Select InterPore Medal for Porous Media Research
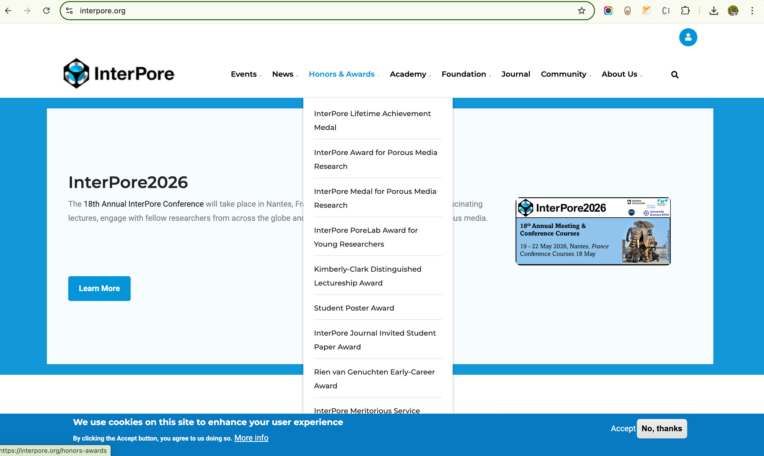The width and height of the screenshot is (764, 456). [378, 198]
